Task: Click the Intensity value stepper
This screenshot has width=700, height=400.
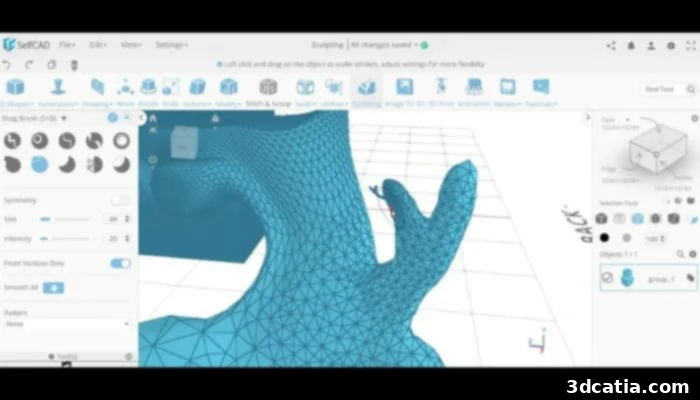Action: [127, 239]
